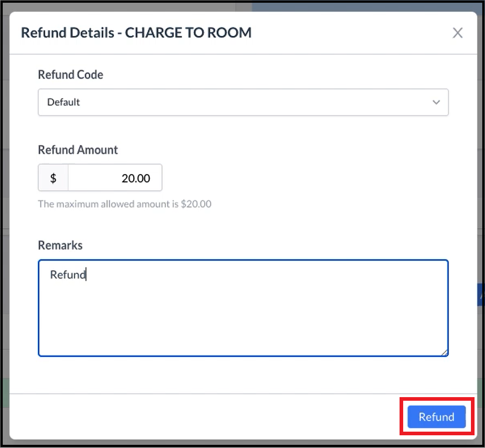Select the Default refund code option
Screen dimensions: 485x448
64,102
